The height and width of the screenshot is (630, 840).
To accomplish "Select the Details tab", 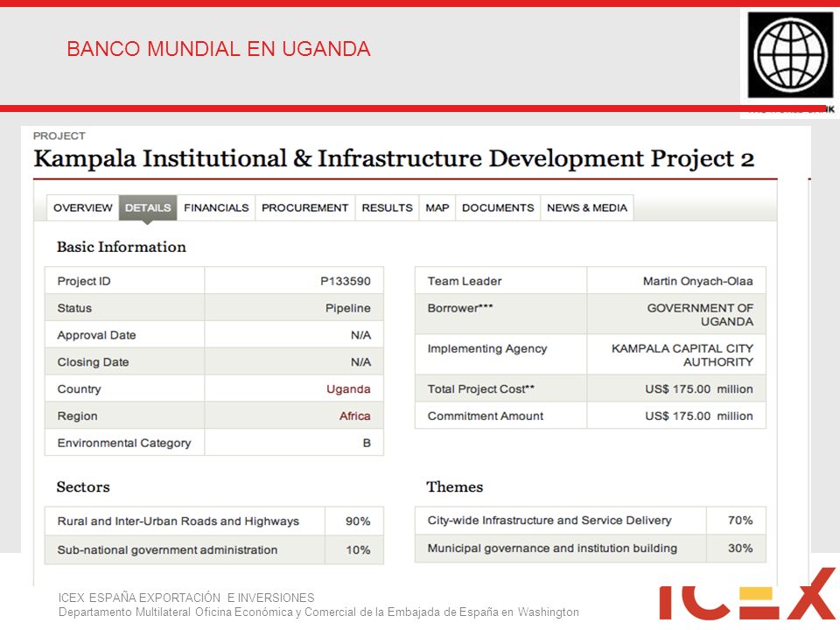I will click(x=148, y=208).
